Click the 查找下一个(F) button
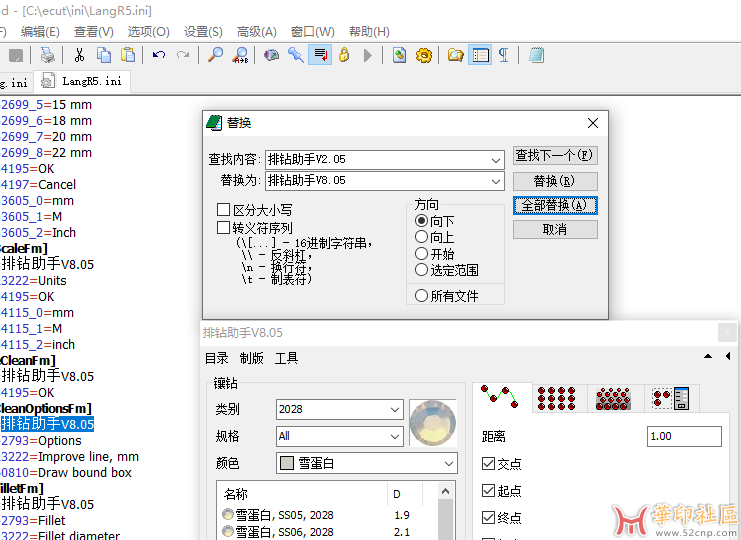 click(555, 155)
